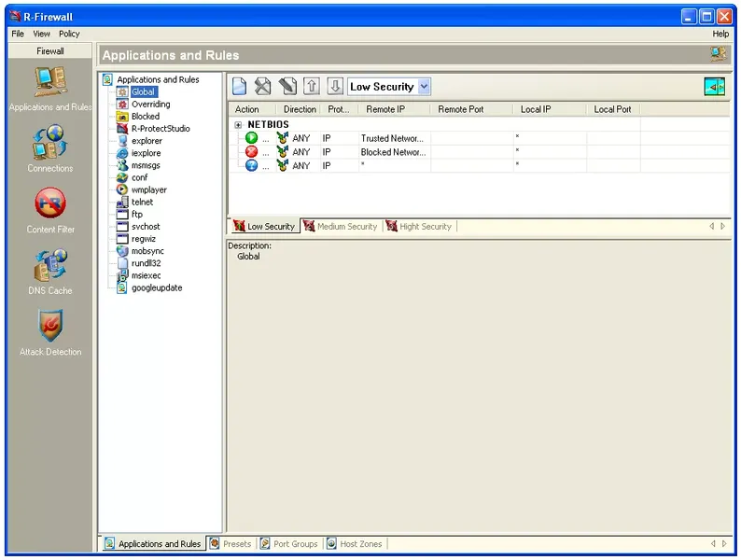Click the Edit rule toolbar icon
741x560 pixels.
pos(287,87)
